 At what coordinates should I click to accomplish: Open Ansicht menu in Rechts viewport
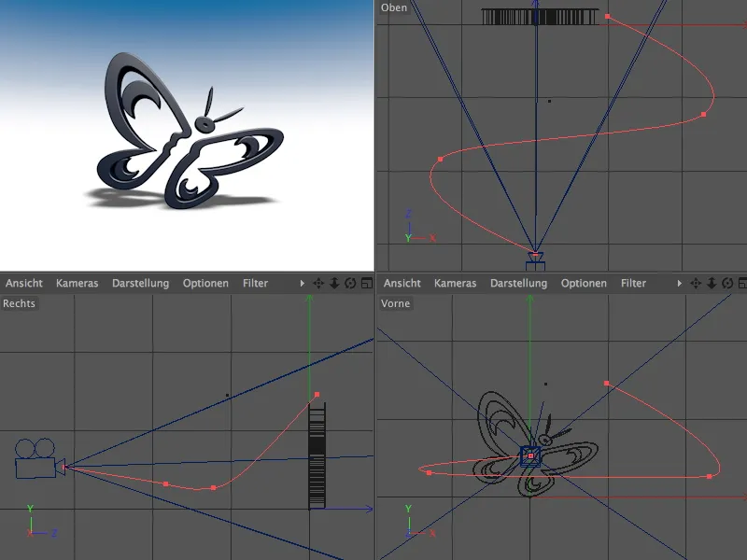coord(24,284)
